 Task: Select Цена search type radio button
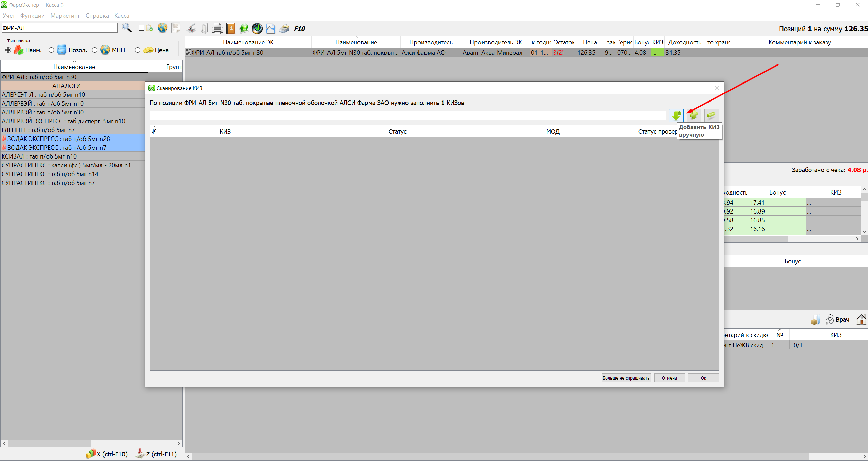[138, 50]
